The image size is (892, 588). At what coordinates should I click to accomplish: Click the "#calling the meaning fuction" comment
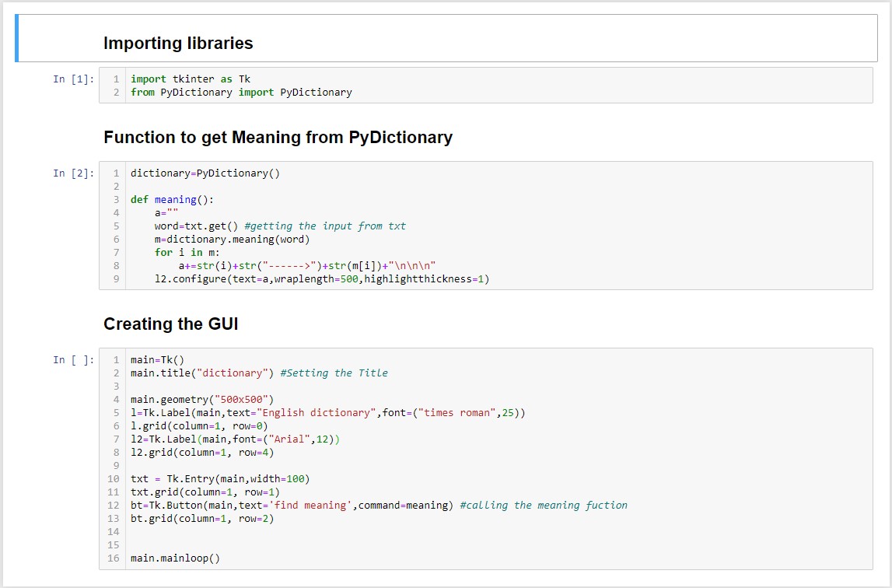click(x=544, y=506)
